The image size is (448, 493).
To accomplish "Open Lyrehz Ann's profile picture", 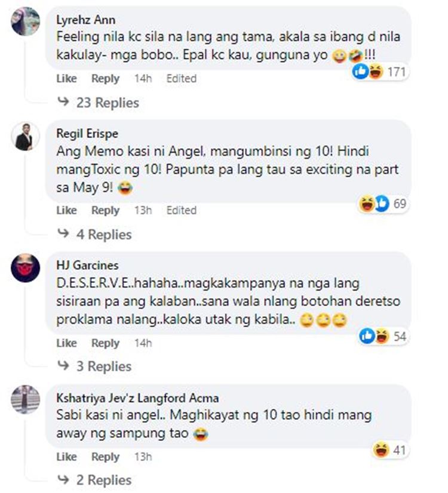I will 26,21.
